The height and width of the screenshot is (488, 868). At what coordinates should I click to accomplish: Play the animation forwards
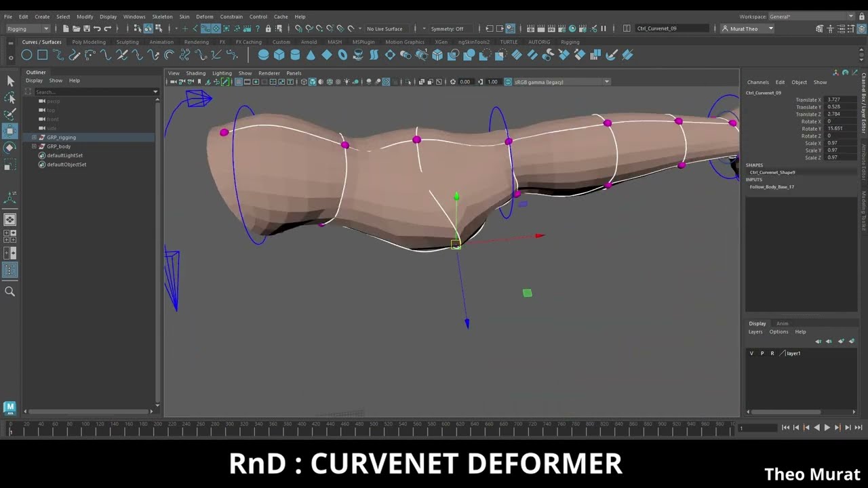(827, 428)
